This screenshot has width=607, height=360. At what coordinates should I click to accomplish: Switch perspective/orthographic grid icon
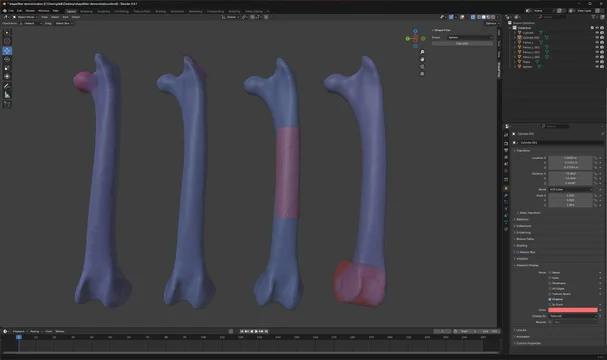422,74
